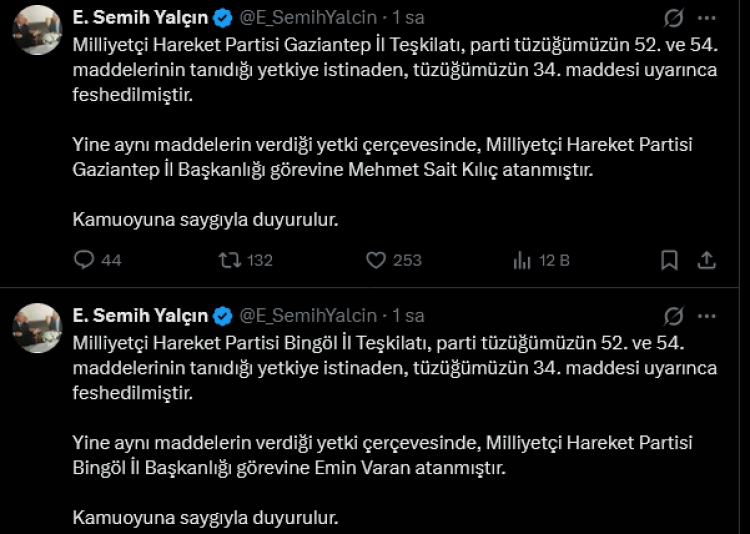Image resolution: width=750 pixels, height=534 pixels.
Task: Open profile picture of first tweet author
Action: (37, 30)
